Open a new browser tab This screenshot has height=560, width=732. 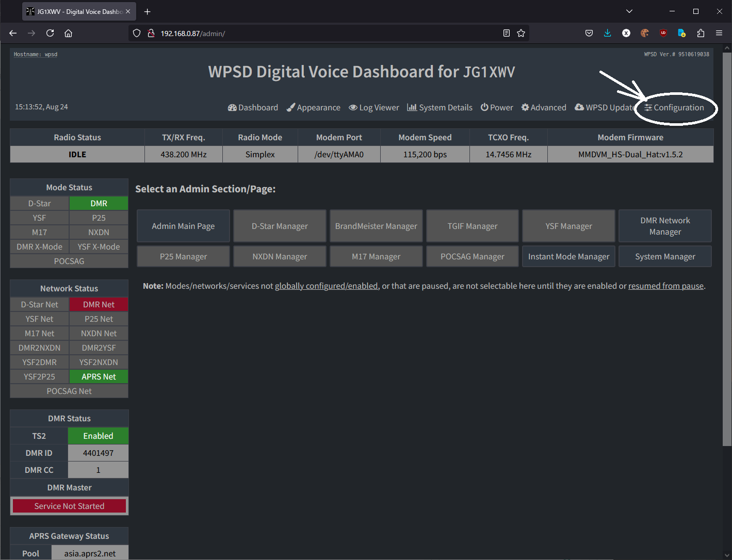click(148, 11)
